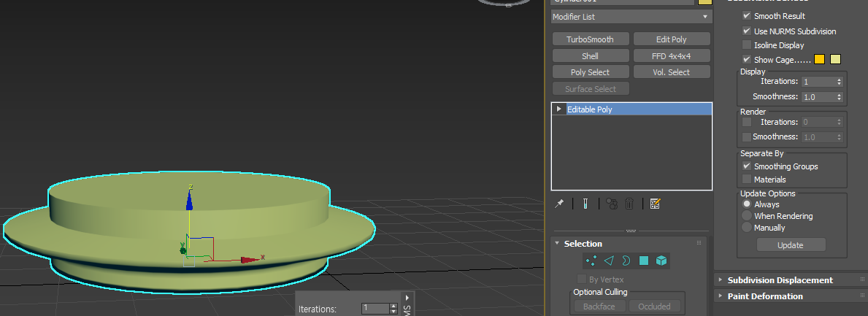
Task: Click the arrow on the viewport caddy
Action: tap(407, 298)
